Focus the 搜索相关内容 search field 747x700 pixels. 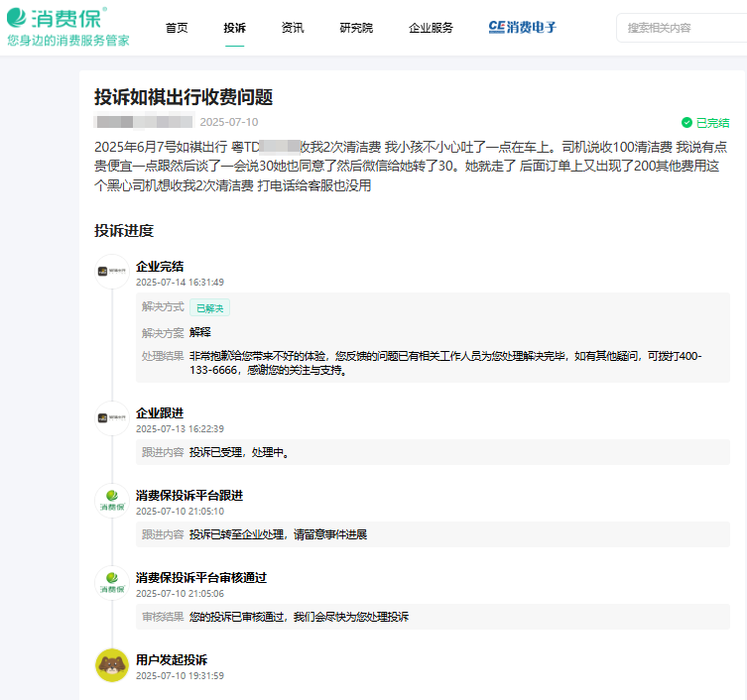(x=682, y=28)
